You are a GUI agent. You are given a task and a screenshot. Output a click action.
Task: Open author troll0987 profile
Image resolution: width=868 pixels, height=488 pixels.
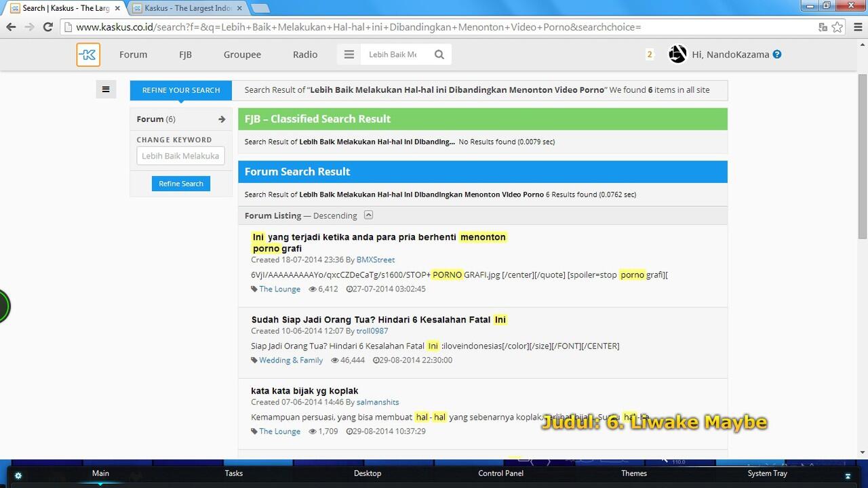pyautogui.click(x=372, y=331)
